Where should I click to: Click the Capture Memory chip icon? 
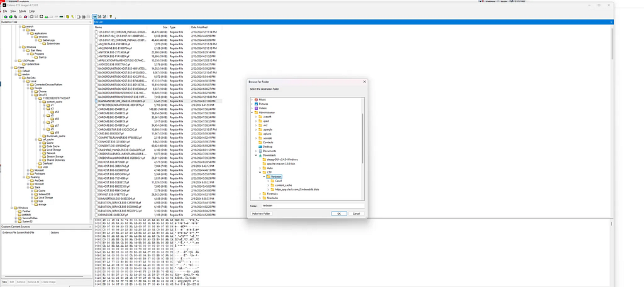click(x=61, y=17)
